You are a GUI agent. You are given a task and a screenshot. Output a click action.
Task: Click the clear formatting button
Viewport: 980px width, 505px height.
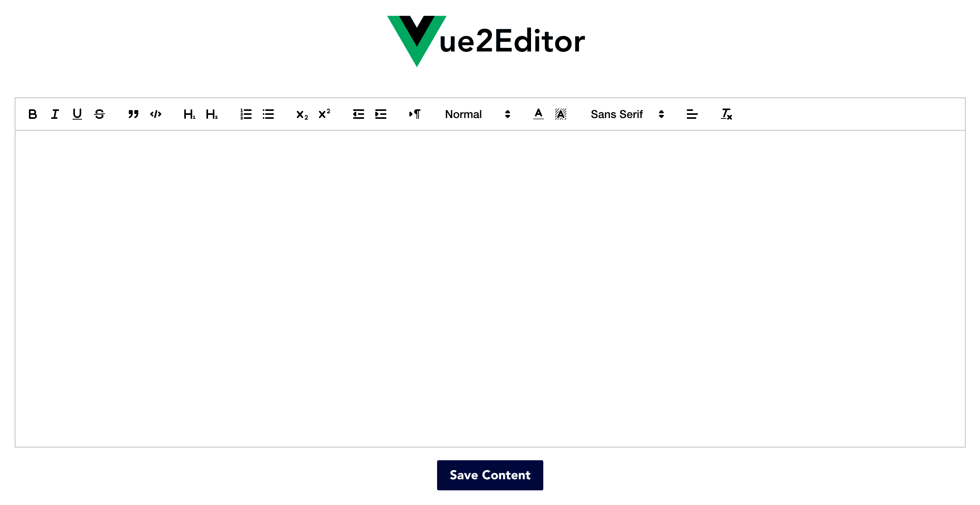pyautogui.click(x=726, y=114)
